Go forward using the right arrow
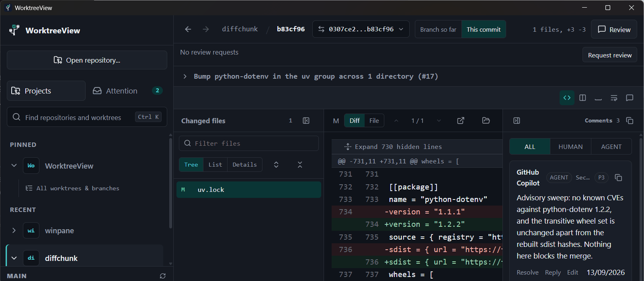This screenshot has width=644, height=281. (x=206, y=29)
